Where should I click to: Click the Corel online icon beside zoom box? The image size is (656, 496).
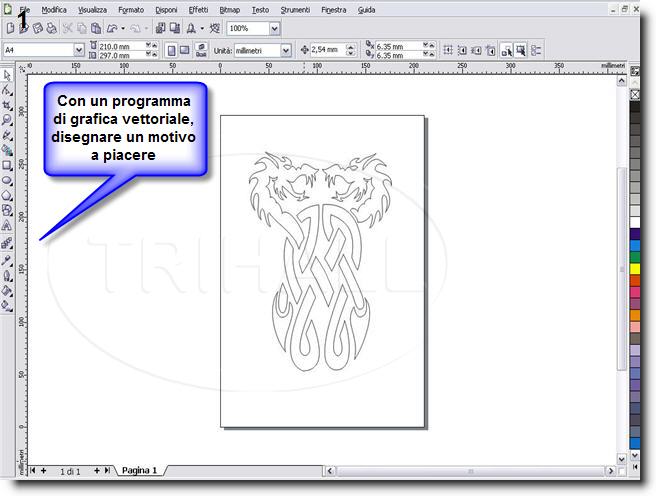[x=215, y=28]
